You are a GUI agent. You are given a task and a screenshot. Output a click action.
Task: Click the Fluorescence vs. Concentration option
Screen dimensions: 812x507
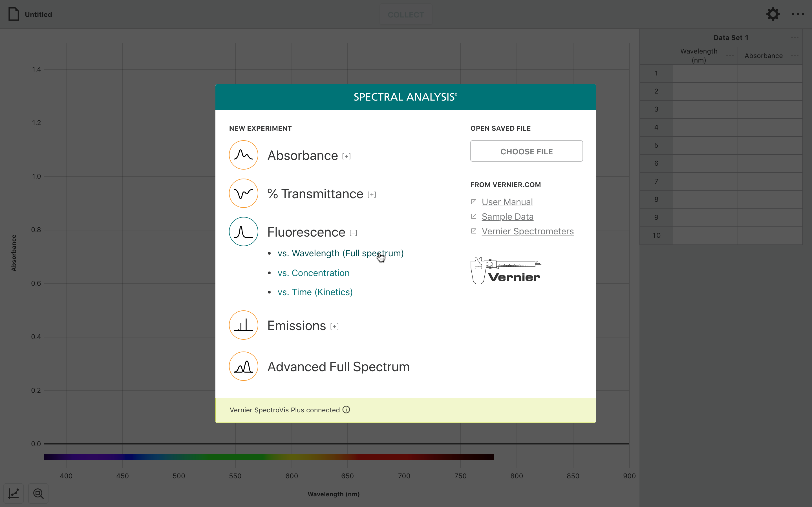coord(313,273)
